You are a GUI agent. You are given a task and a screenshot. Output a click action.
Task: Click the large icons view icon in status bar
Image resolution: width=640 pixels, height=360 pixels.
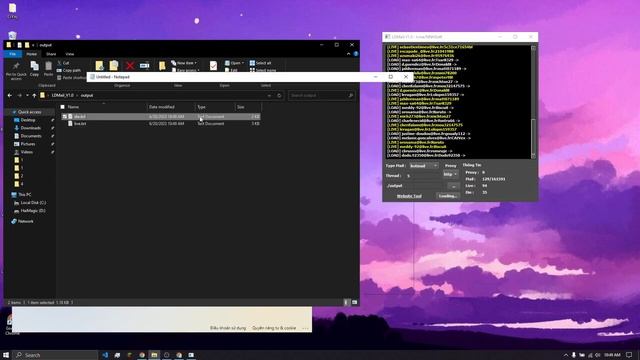(x=354, y=302)
